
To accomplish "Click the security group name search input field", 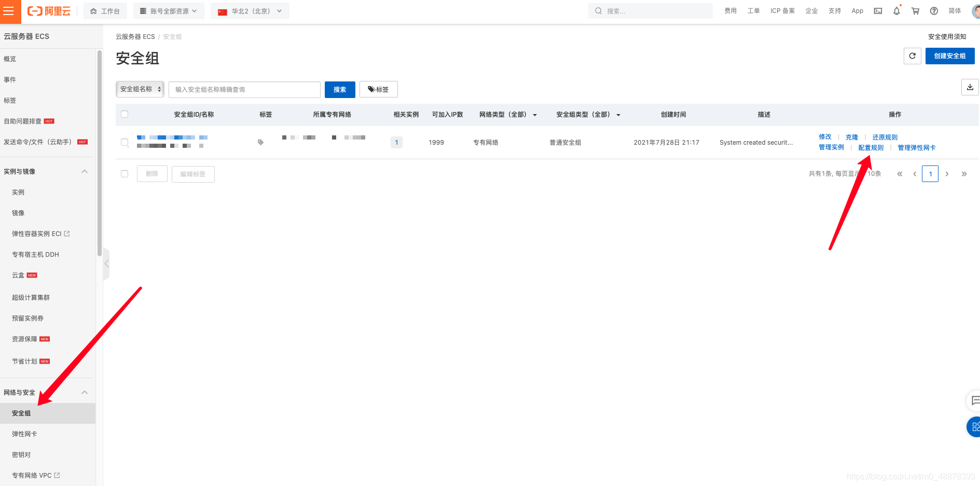I will [x=244, y=89].
